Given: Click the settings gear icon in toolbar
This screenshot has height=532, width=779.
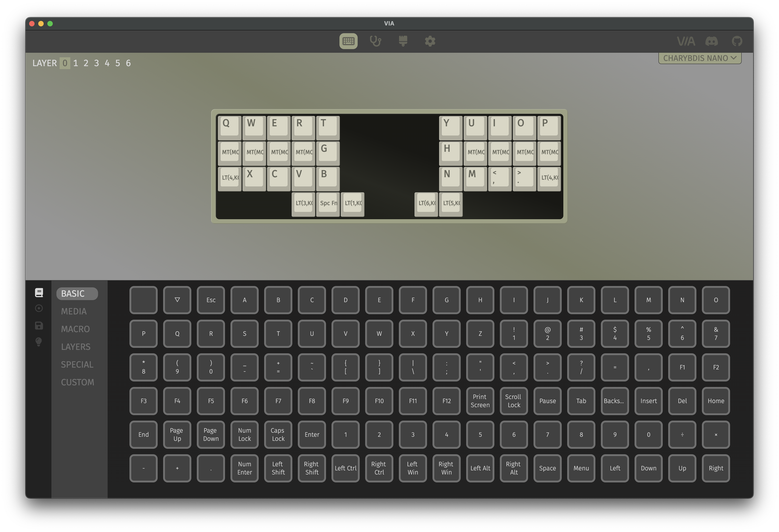Looking at the screenshot, I should [431, 41].
